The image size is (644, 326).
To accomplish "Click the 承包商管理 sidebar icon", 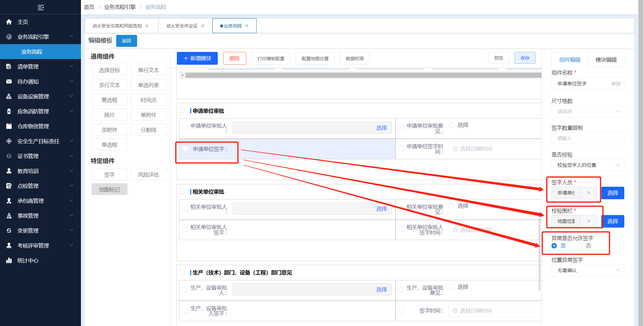I will [x=9, y=201].
